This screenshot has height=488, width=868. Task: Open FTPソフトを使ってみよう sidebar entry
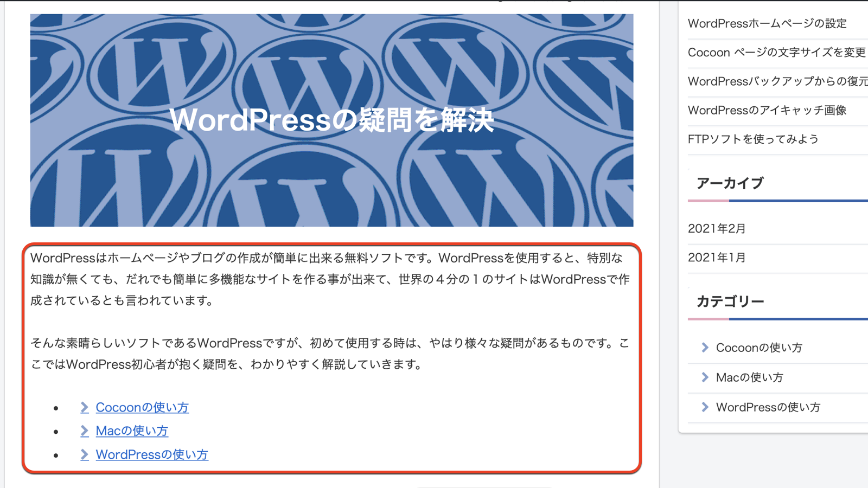coord(753,139)
